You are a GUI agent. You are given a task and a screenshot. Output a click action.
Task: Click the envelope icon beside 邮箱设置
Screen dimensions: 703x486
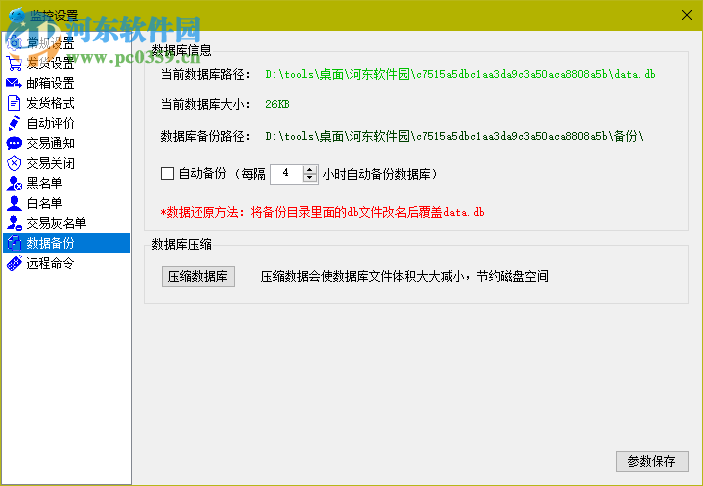click(x=14, y=83)
